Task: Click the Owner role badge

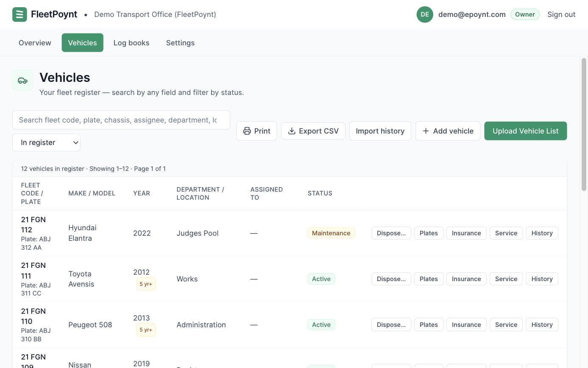Action: [x=525, y=14]
